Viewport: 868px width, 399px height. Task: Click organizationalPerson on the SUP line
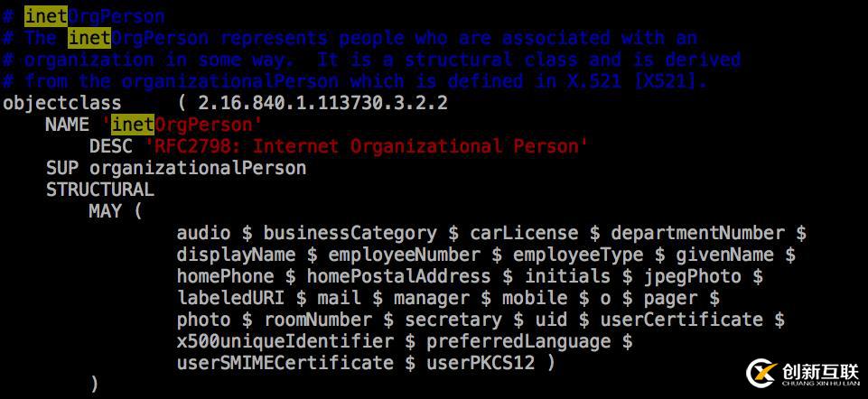click(198, 168)
